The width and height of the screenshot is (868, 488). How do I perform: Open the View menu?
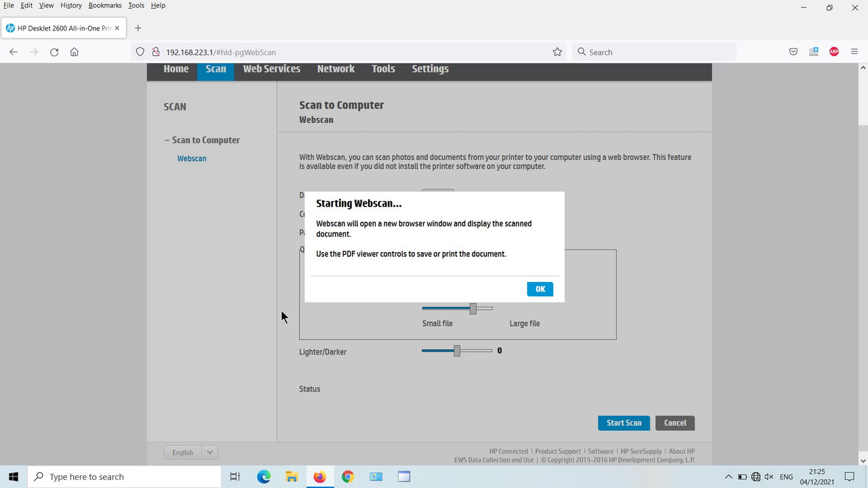(x=46, y=5)
